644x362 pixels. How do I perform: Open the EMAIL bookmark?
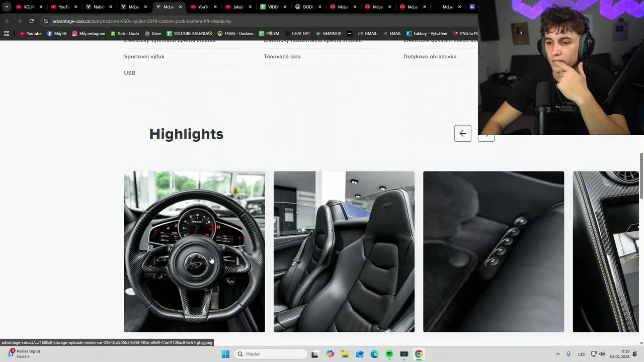[x=391, y=34]
